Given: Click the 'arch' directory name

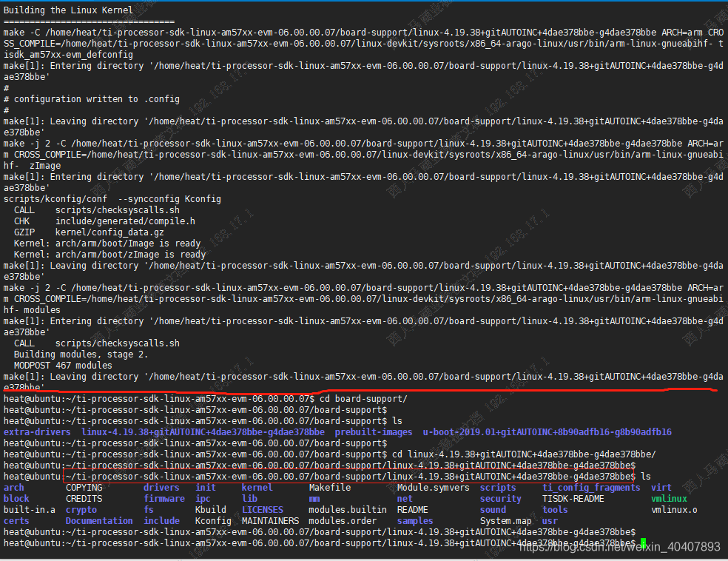Looking at the screenshot, I should point(13,488).
